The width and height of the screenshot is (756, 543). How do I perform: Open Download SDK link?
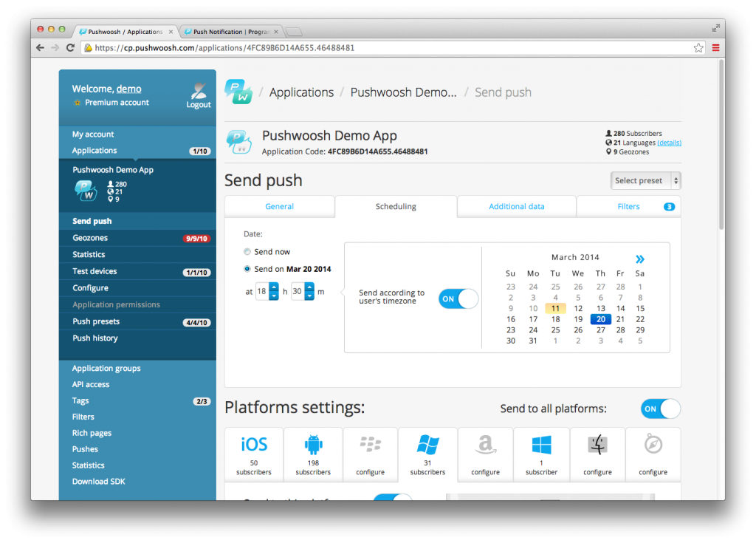point(99,482)
